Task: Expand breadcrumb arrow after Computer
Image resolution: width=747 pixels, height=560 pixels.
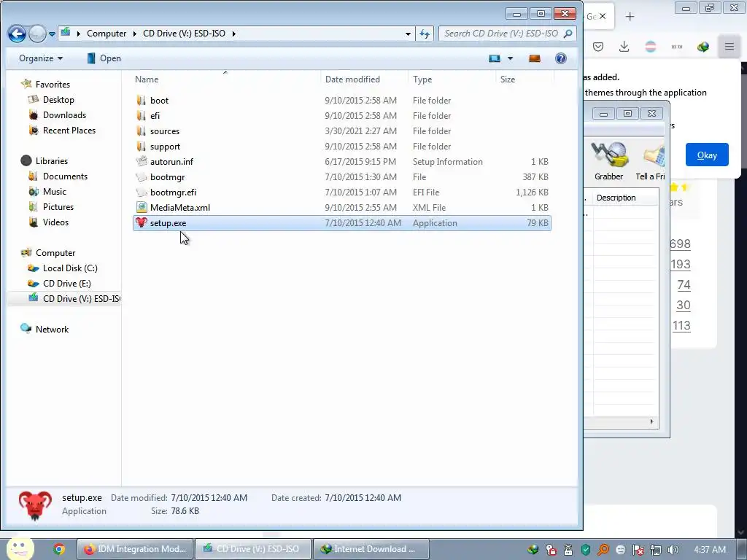Action: [x=134, y=34]
